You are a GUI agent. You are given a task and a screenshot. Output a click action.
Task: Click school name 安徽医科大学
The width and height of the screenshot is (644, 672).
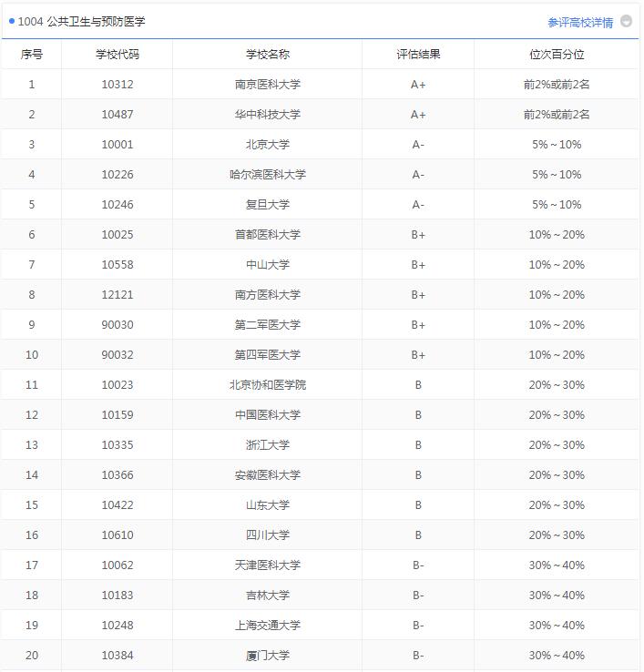click(x=268, y=474)
